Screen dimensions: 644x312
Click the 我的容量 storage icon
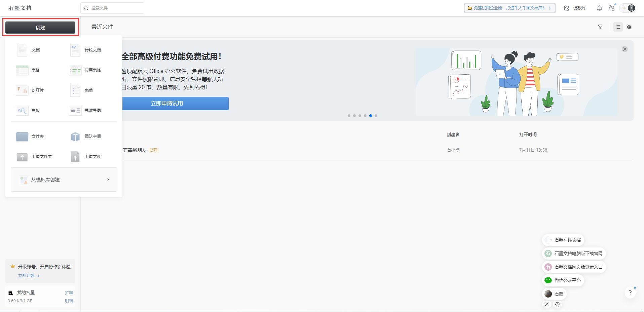[x=11, y=293]
